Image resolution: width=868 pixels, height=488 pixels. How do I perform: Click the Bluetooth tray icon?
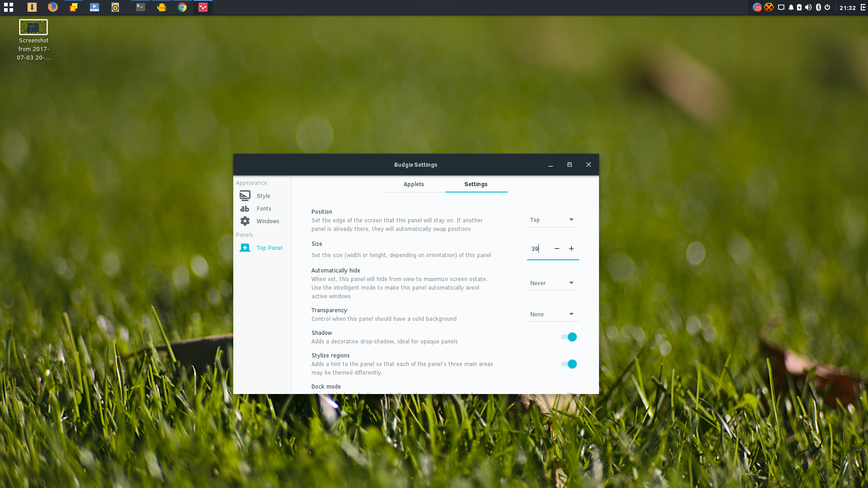click(x=818, y=7)
